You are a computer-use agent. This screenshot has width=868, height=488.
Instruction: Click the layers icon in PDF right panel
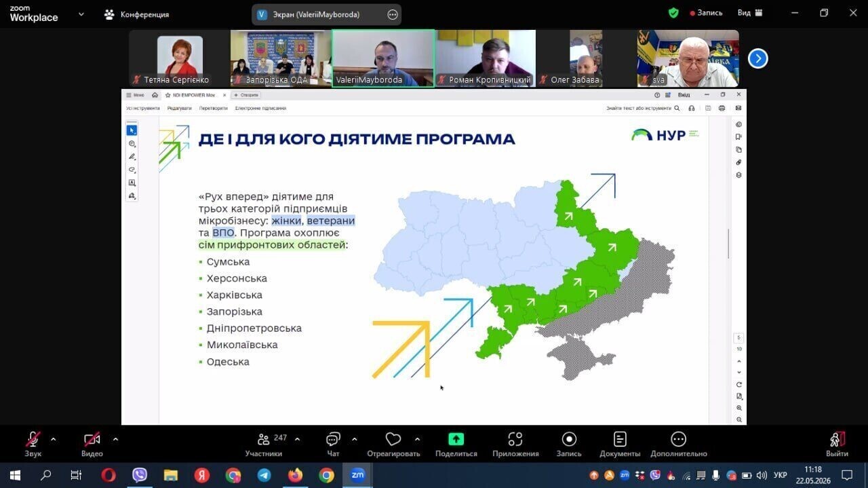[x=738, y=175]
